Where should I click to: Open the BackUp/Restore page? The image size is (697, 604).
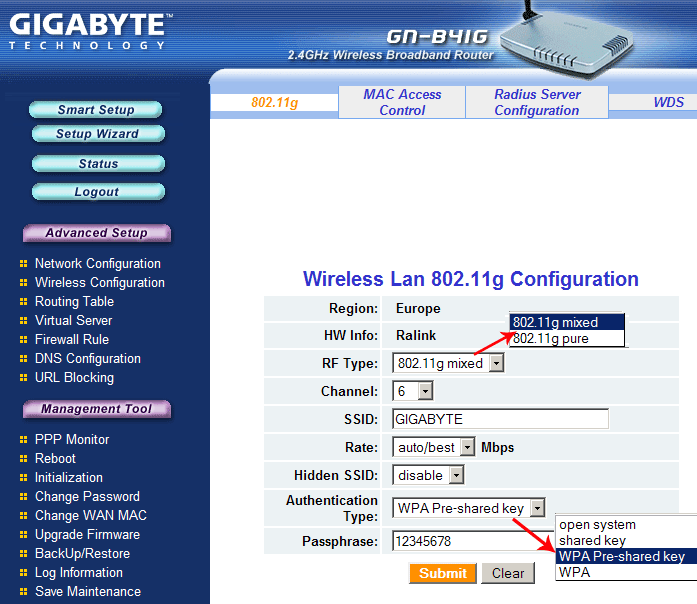click(82, 553)
